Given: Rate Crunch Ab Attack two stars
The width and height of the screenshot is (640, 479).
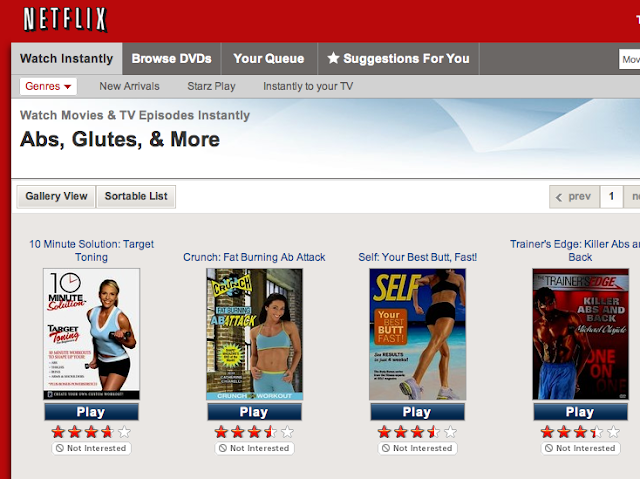Looking at the screenshot, I should (238, 432).
